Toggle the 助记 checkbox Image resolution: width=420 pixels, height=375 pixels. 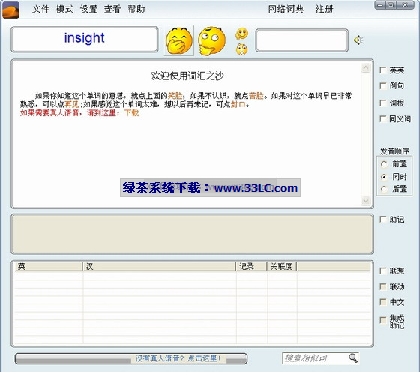pyautogui.click(x=383, y=219)
